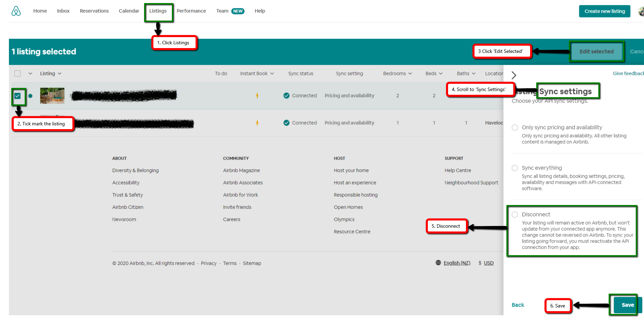Click the Invite friends link
This screenshot has height=317, width=644.
click(x=237, y=207)
